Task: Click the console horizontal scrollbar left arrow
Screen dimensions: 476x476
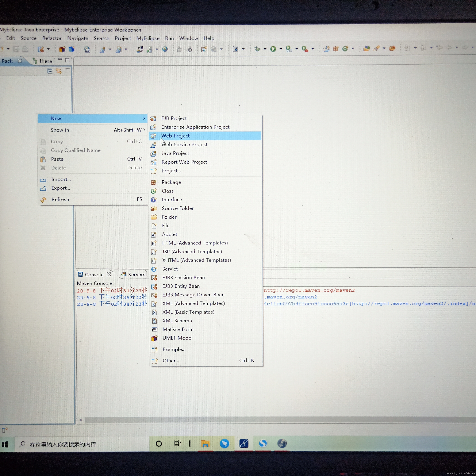Action: pyautogui.click(x=81, y=420)
